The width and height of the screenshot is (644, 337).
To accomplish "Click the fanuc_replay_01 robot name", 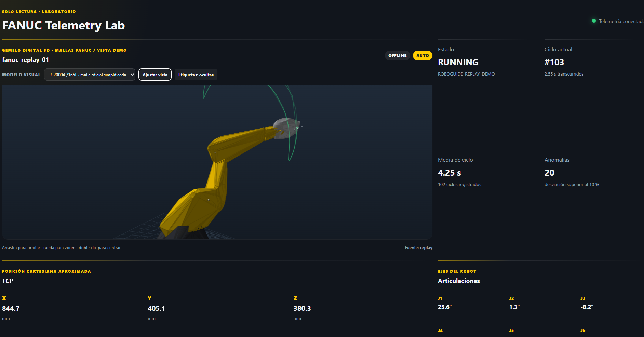I will pos(26,60).
